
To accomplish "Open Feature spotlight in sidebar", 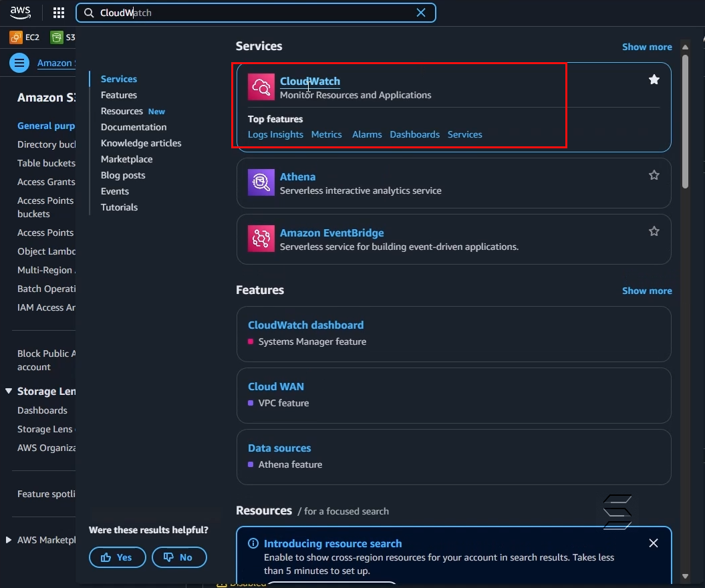I will click(46, 494).
